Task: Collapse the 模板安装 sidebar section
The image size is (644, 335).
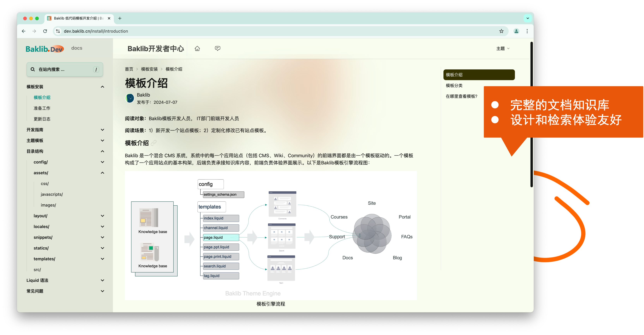Action: click(x=102, y=87)
